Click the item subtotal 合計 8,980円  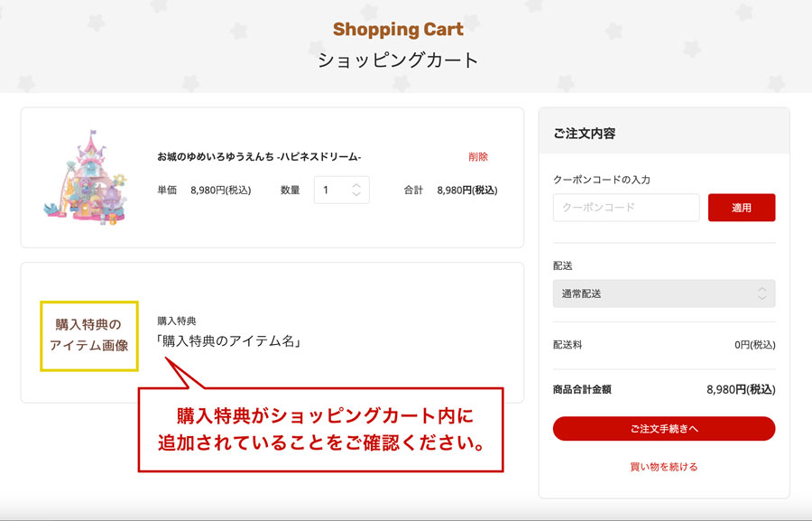(x=467, y=191)
